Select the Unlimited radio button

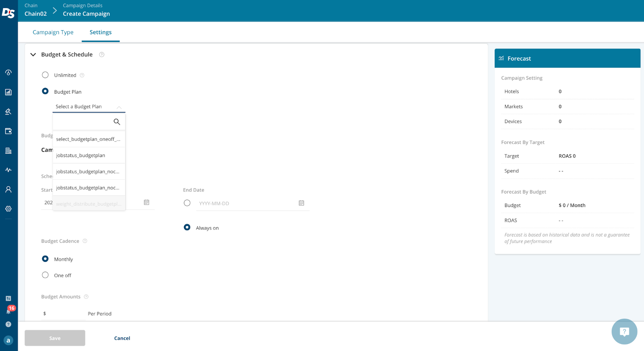click(45, 75)
